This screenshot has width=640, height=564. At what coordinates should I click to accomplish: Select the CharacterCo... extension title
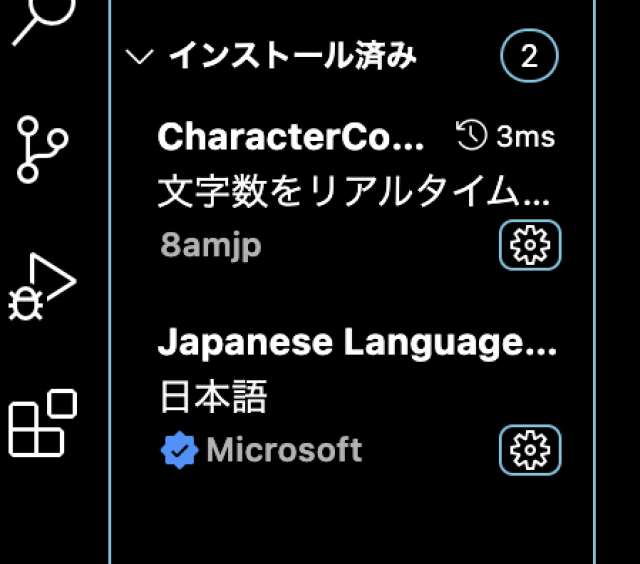[x=291, y=137]
